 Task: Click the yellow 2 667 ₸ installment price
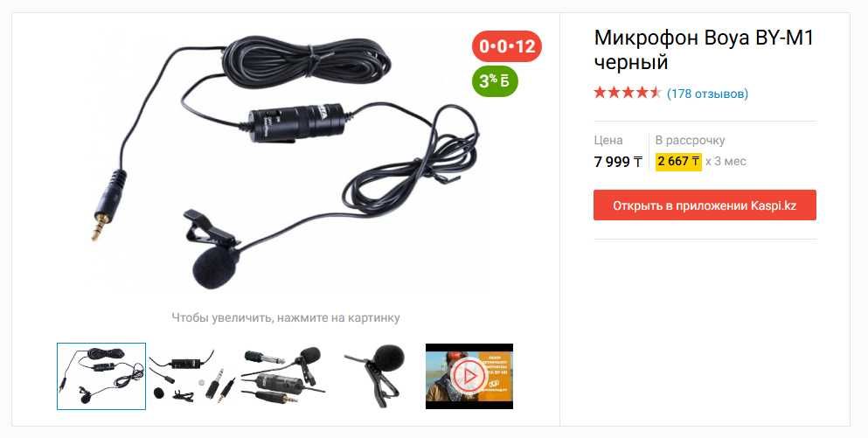coord(678,162)
